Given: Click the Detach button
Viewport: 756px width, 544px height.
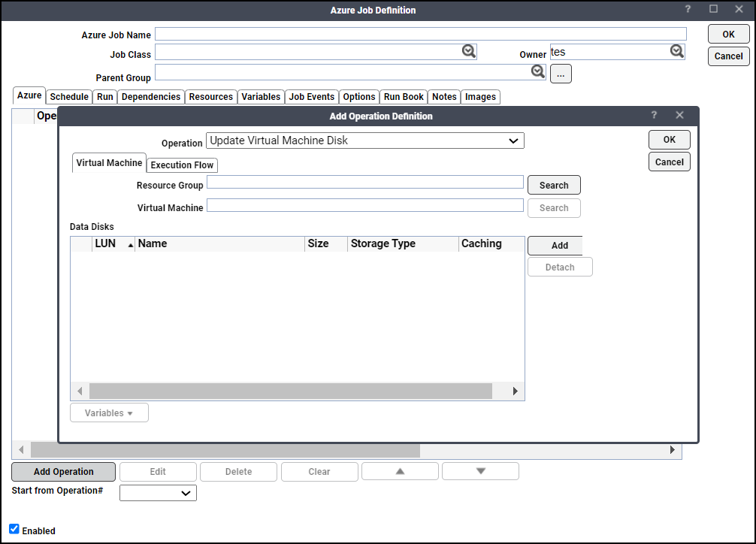Looking at the screenshot, I should click(x=561, y=267).
